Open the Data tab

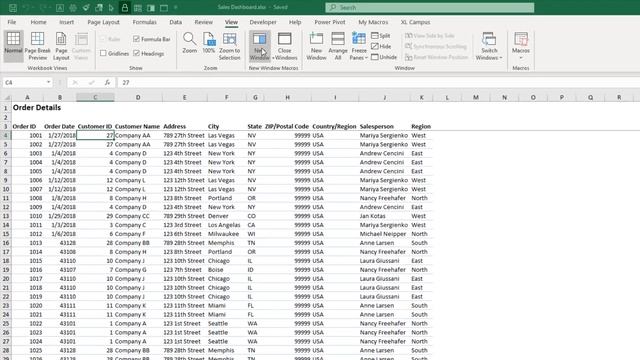pyautogui.click(x=176, y=22)
